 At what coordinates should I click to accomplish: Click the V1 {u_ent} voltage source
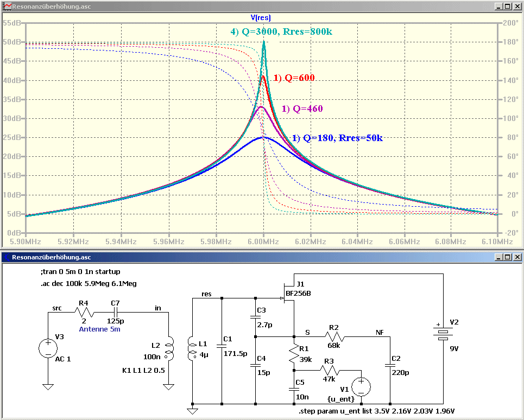tap(361, 387)
